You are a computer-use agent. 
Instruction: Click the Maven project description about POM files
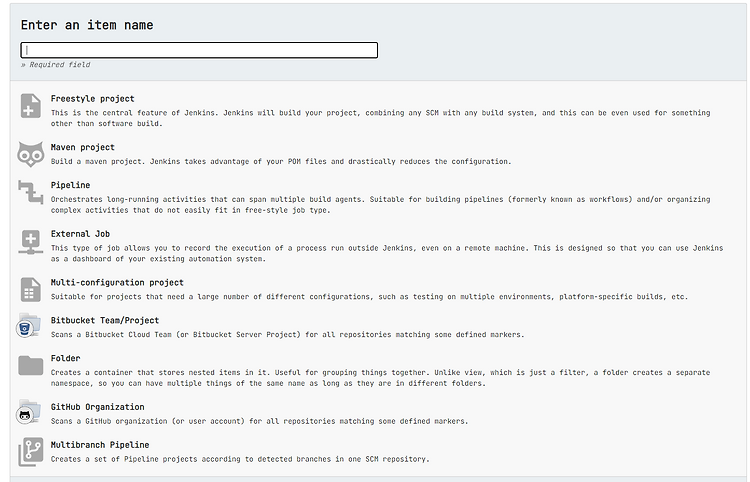coord(281,162)
